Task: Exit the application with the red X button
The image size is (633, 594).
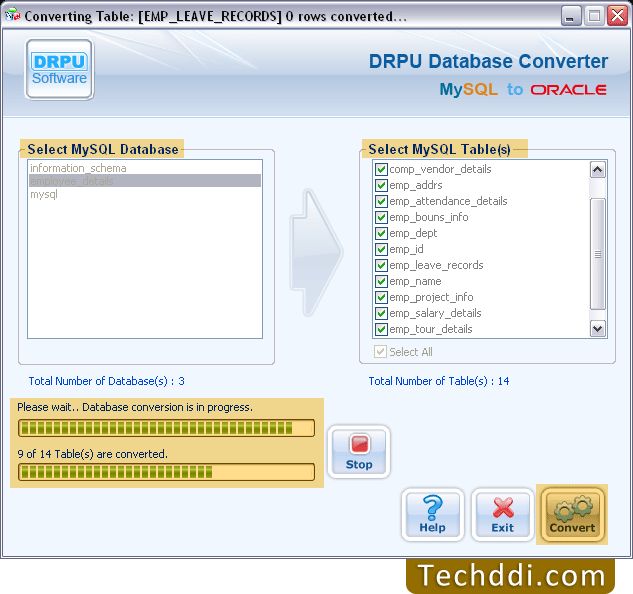Action: (x=503, y=515)
